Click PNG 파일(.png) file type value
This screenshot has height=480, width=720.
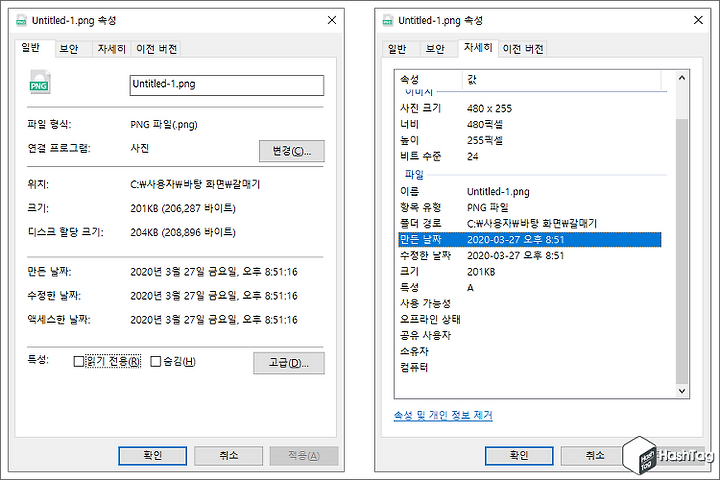pyautogui.click(x=164, y=124)
